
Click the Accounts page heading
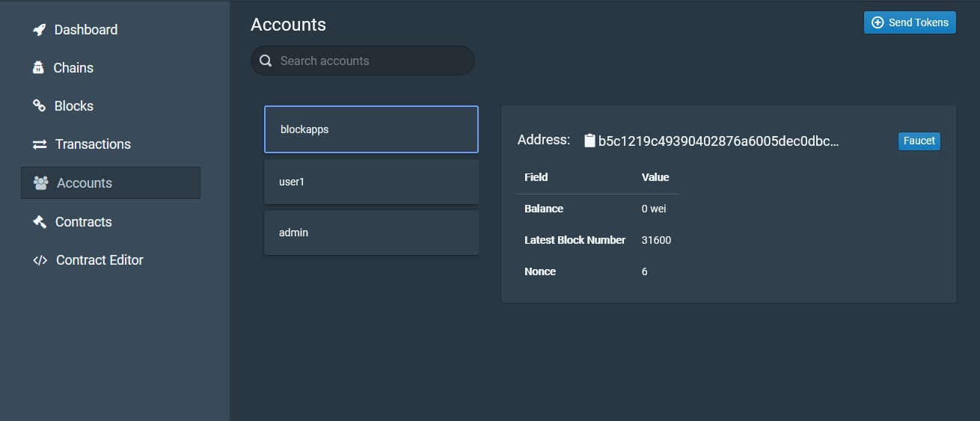(x=288, y=25)
